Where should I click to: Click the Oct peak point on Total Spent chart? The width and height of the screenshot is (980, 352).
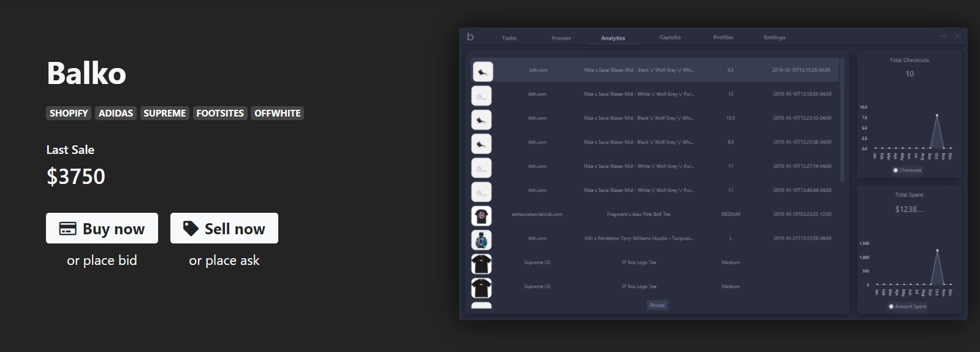pyautogui.click(x=937, y=250)
